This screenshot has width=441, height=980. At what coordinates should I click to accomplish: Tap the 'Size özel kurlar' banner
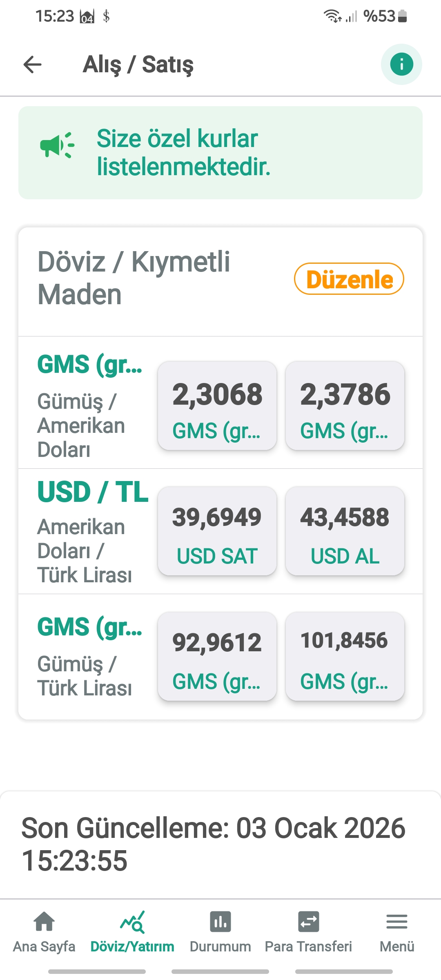(x=220, y=153)
